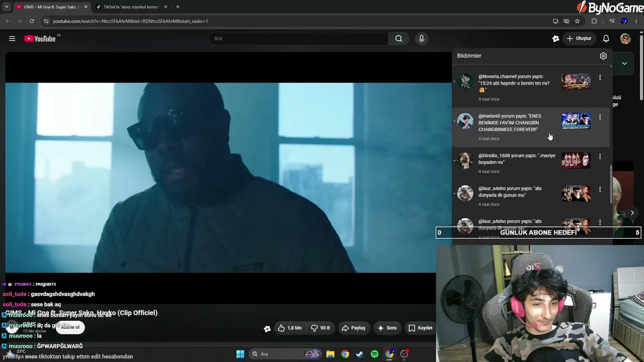This screenshot has height=362, width=644.
Task: Open the YouTube Premium icon beside Oluştur
Action: point(555,39)
